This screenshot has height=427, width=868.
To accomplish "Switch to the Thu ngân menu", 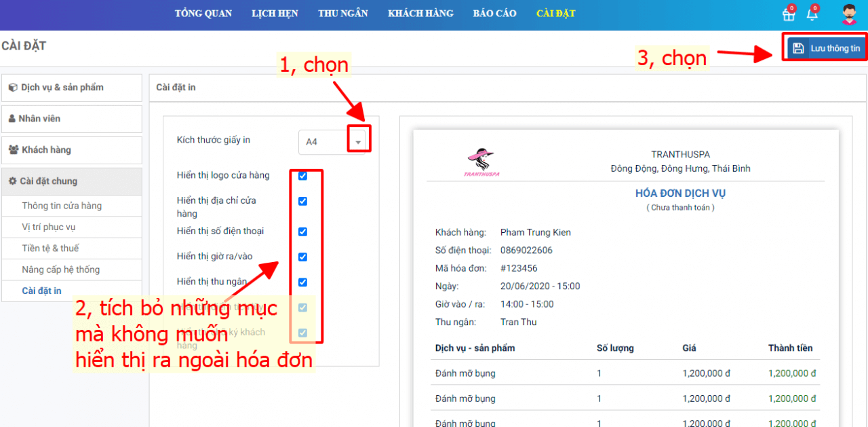I will [x=343, y=14].
